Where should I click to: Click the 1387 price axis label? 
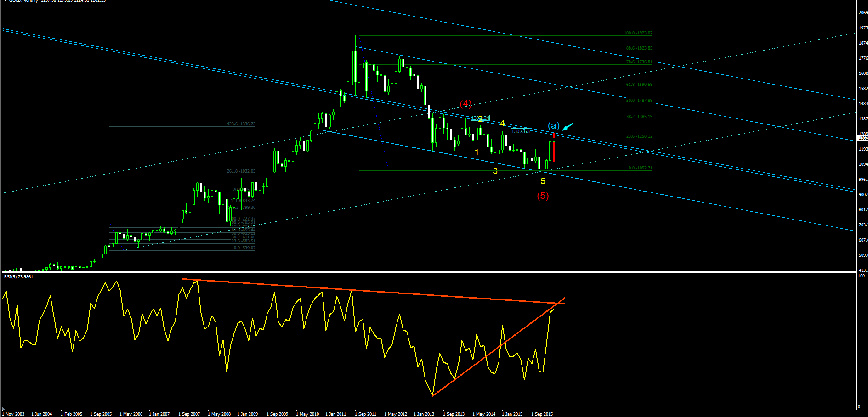click(x=863, y=119)
